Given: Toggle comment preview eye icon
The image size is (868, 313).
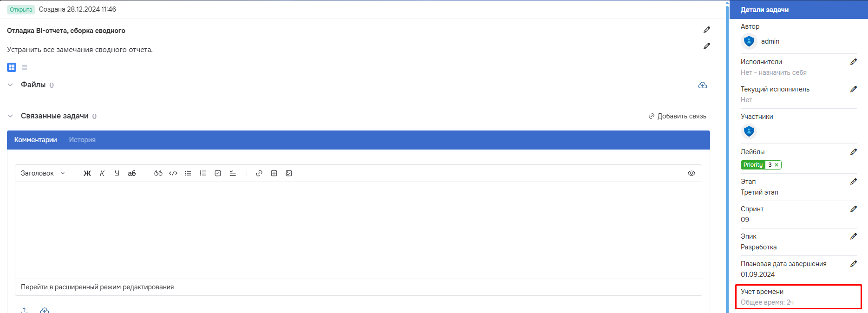Looking at the screenshot, I should click(692, 173).
